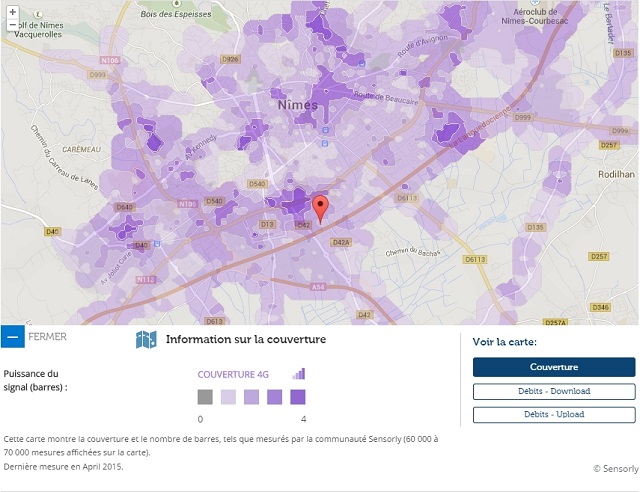Click the darkest purple legend swatch
The width and height of the screenshot is (640, 492).
click(298, 397)
